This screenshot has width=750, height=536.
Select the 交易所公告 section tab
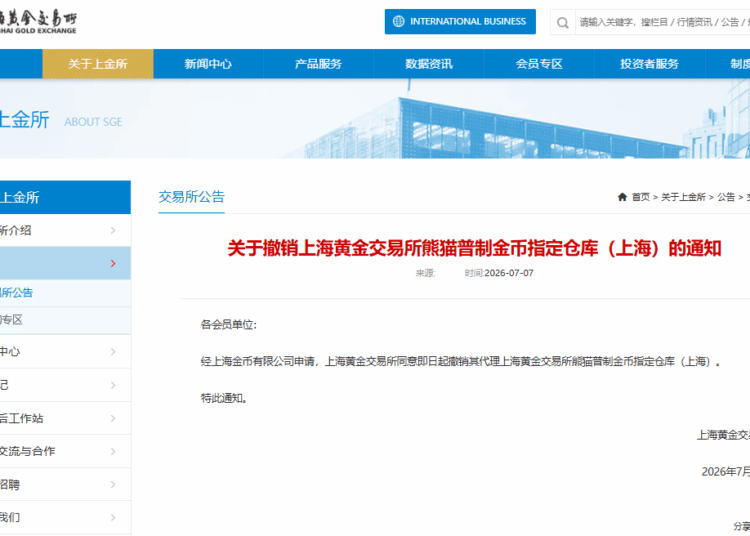point(191,197)
